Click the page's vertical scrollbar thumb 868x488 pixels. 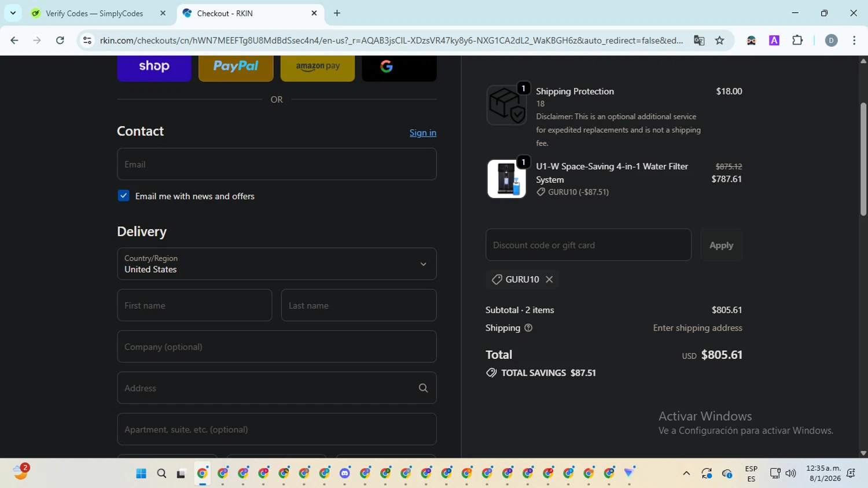[863, 159]
